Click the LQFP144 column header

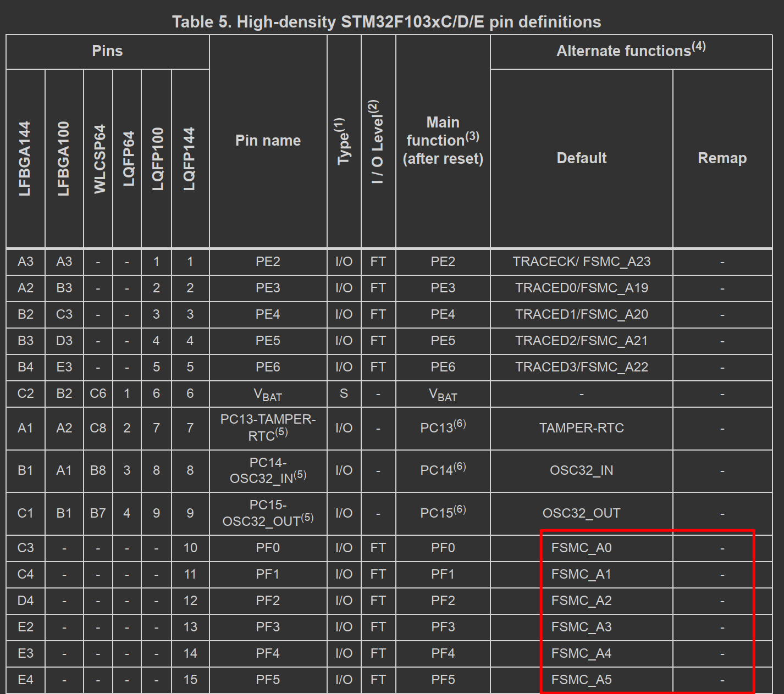point(189,159)
